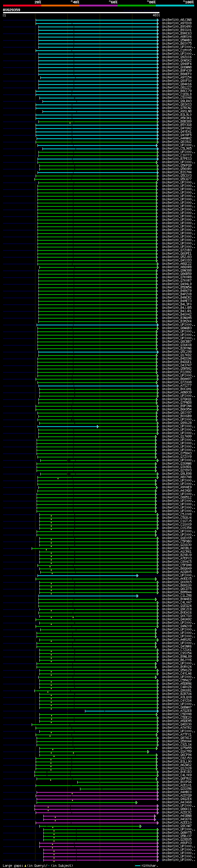This screenshot has height=868, width=197.
Task: Select hit UniRef100_A7Q2E8
Action: [x=177, y=711]
